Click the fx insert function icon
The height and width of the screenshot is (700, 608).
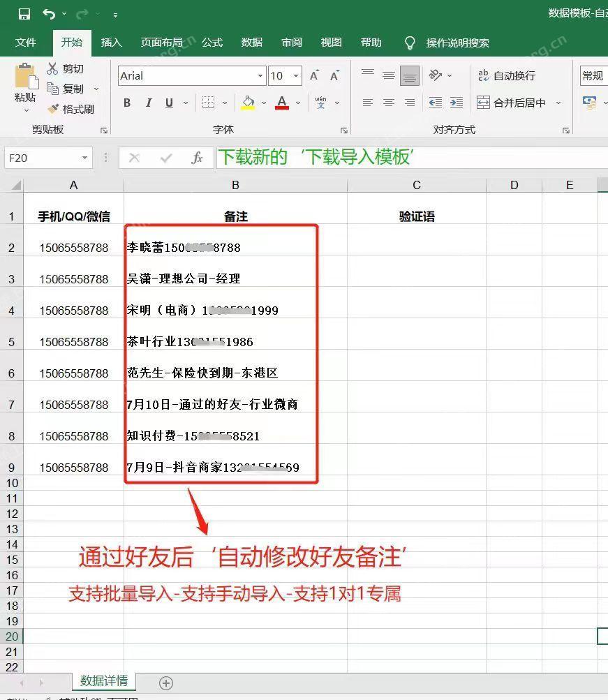[197, 158]
